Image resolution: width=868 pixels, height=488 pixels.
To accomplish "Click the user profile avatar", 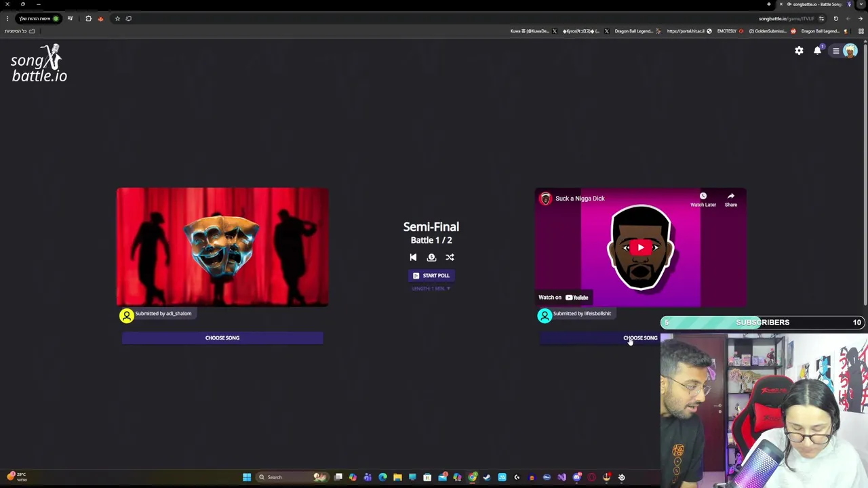I will pos(850,51).
